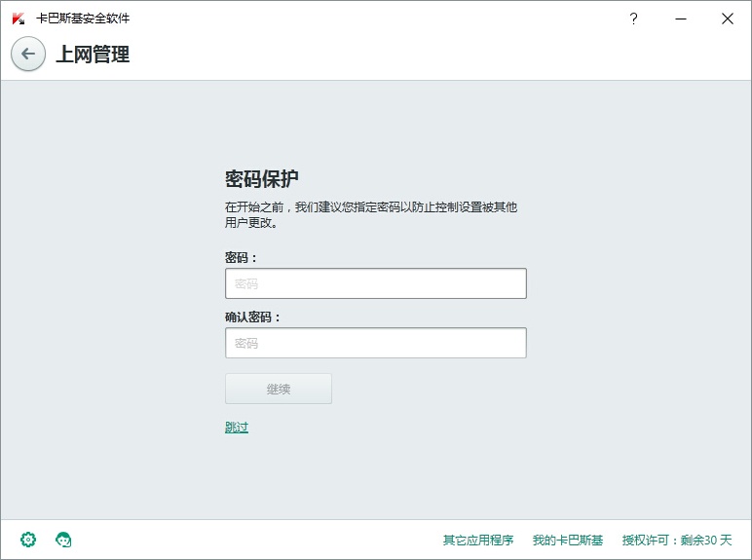Open the settings gear icon
The image size is (752, 560).
[x=28, y=540]
